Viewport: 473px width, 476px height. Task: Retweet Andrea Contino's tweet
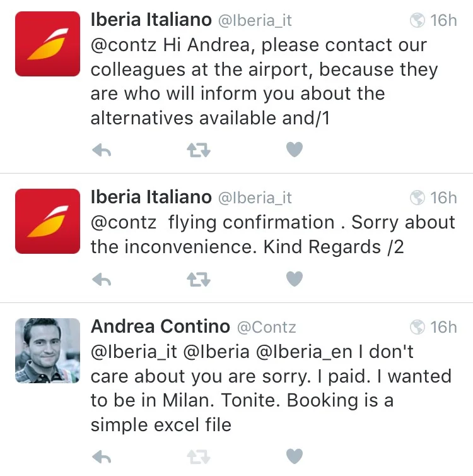199,457
